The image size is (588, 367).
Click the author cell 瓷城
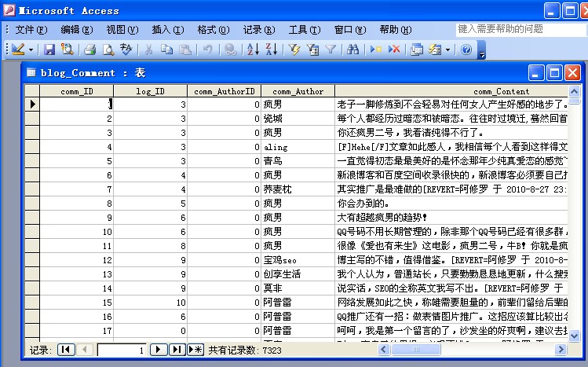(298, 119)
